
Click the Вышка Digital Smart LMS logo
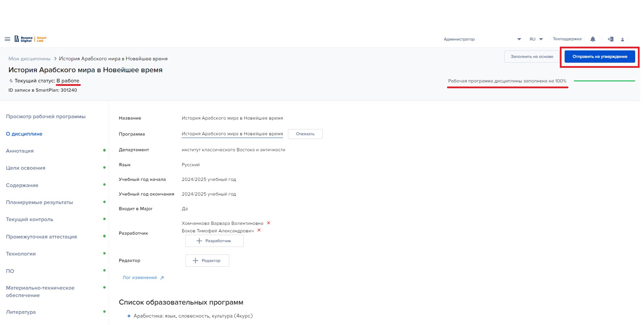point(31,39)
